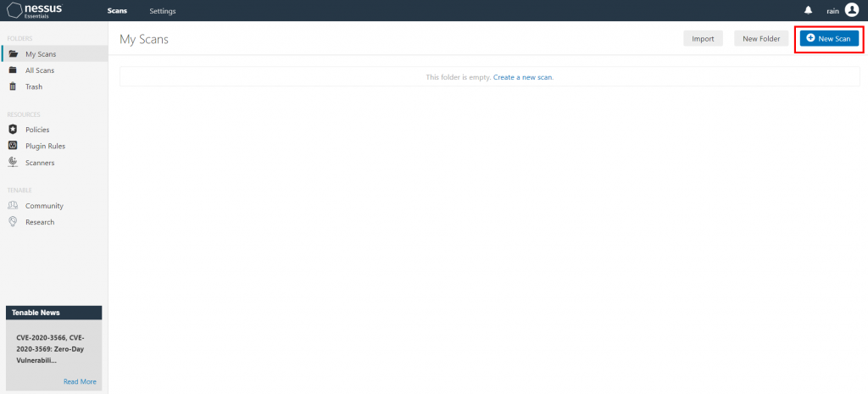Open the Tenable Research link
Viewport: 868px width, 394px height.
40,222
